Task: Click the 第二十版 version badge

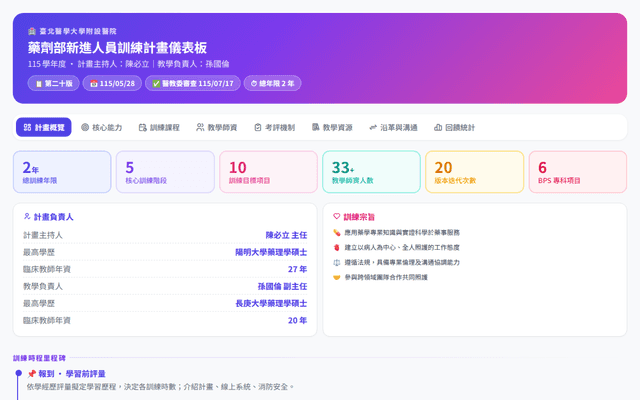Action: click(53, 83)
